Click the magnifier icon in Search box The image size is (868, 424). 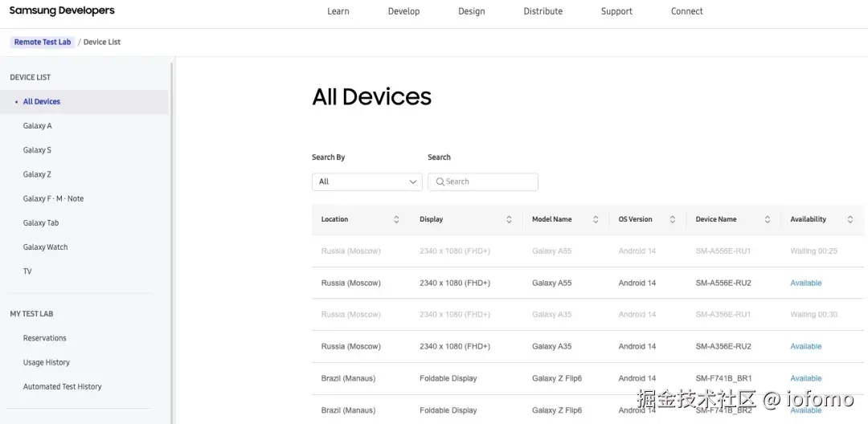[x=440, y=181]
